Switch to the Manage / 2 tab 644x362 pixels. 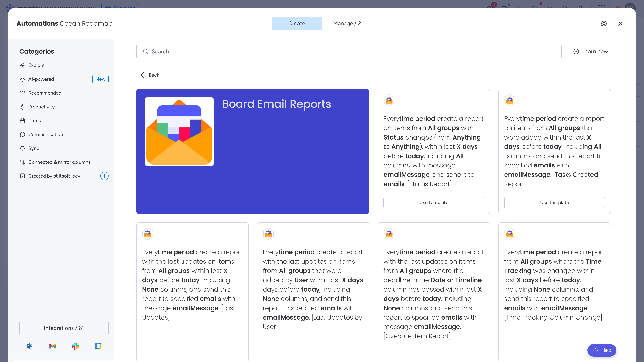click(x=347, y=23)
